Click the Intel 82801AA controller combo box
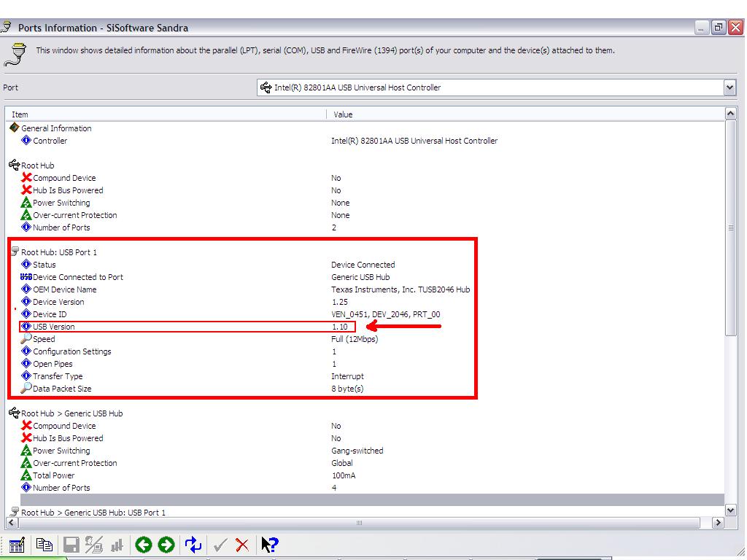This screenshot has height=560, width=747. (x=496, y=87)
